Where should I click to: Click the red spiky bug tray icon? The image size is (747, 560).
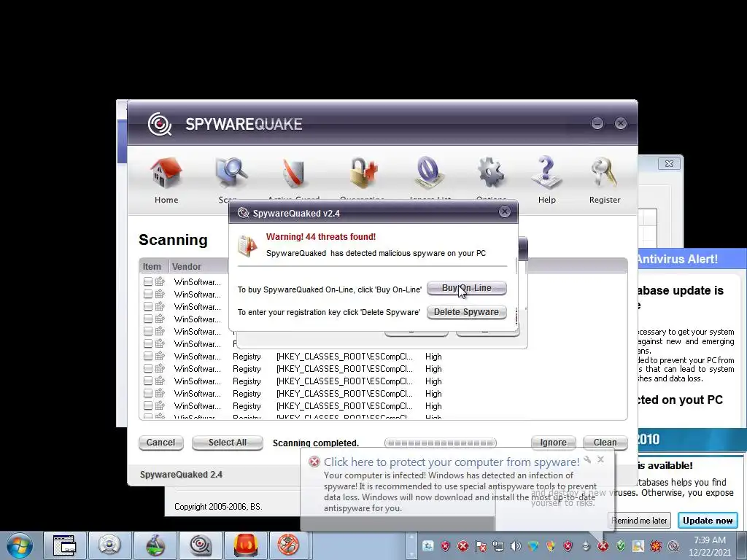tap(656, 546)
